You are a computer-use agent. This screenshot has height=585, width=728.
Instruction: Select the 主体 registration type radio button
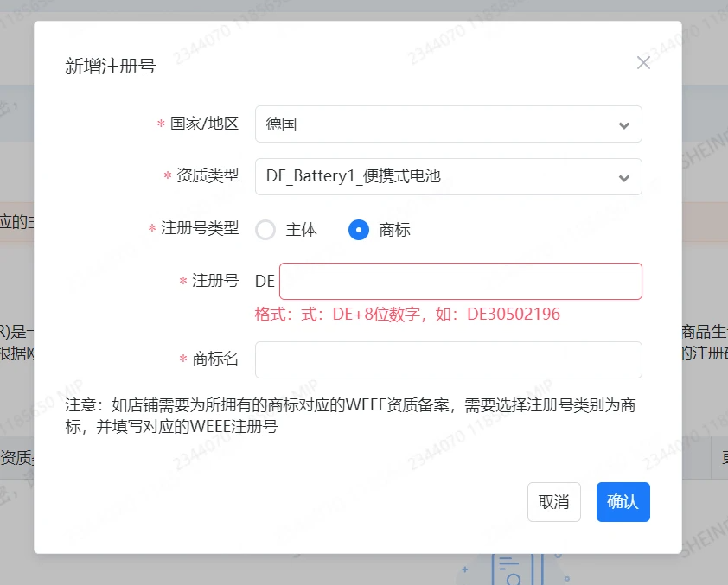click(265, 230)
